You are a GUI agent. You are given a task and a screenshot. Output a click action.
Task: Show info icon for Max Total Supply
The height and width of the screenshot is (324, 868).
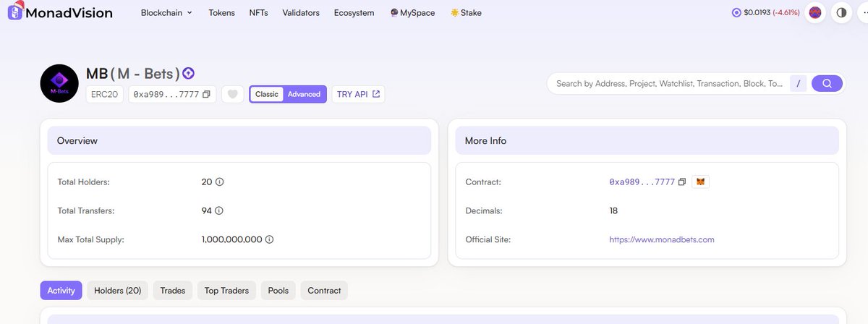coord(269,239)
